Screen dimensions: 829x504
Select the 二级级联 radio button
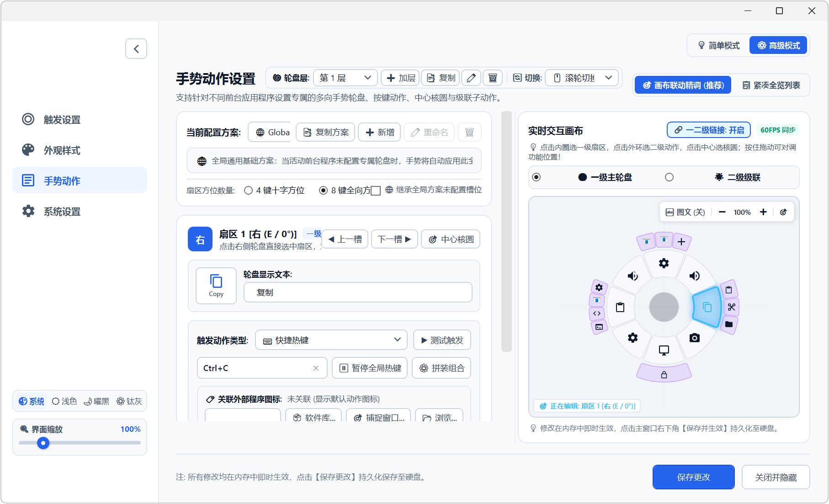tap(669, 177)
